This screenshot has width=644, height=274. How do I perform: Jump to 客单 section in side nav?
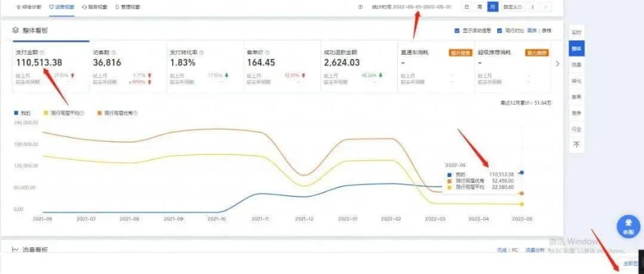576,97
